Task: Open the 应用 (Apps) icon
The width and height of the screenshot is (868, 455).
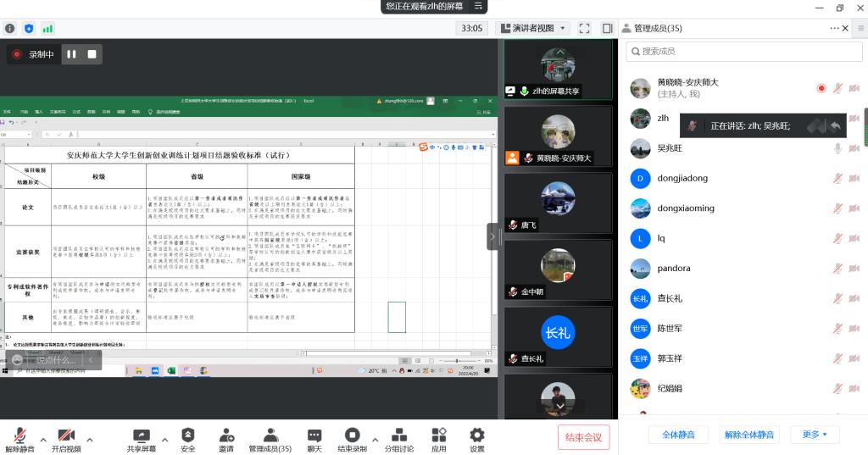Action: [438, 436]
